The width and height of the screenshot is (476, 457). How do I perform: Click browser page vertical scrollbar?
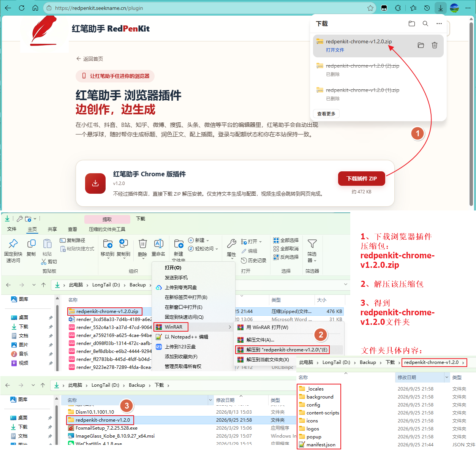tap(471, 114)
